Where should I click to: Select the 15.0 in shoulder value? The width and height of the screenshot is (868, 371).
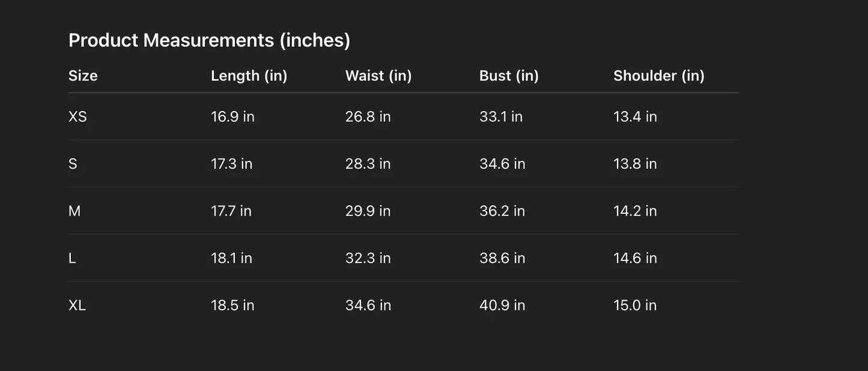(x=635, y=305)
